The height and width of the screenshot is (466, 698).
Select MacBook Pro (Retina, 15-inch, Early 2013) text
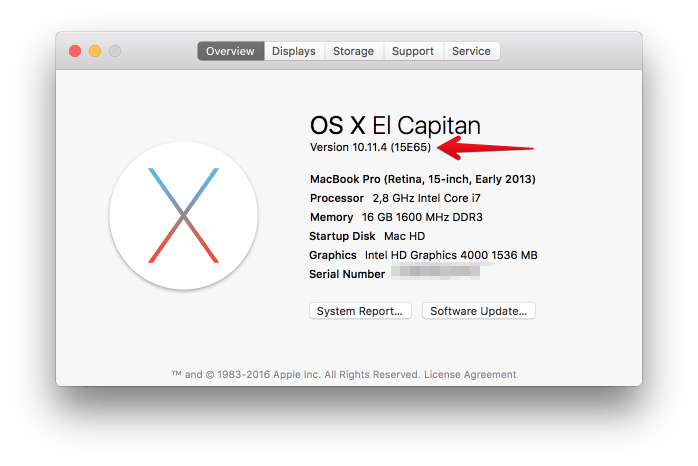(x=423, y=179)
